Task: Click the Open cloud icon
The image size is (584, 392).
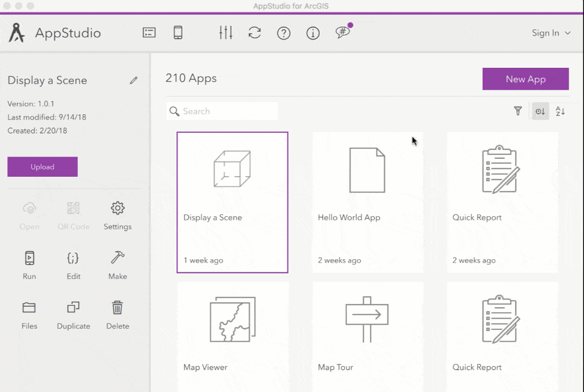Action: [x=29, y=216]
